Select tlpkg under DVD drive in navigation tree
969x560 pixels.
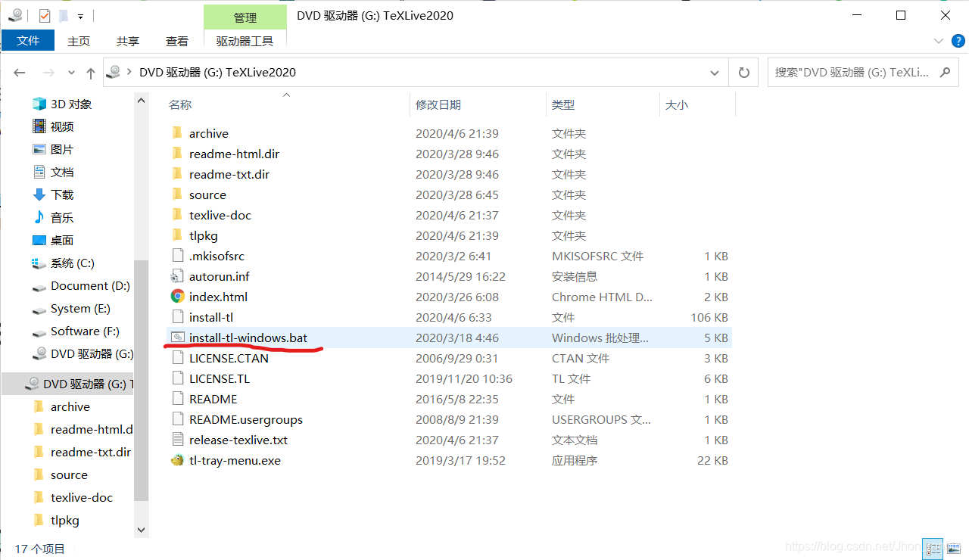tap(65, 520)
